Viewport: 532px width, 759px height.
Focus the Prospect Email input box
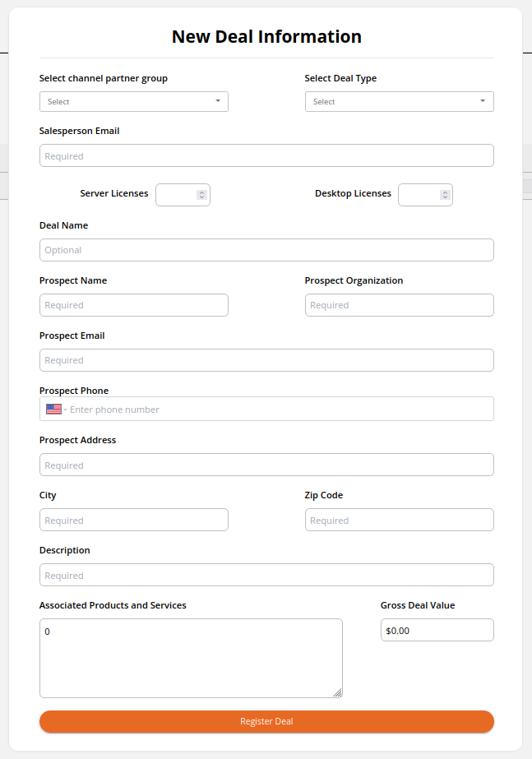point(266,361)
